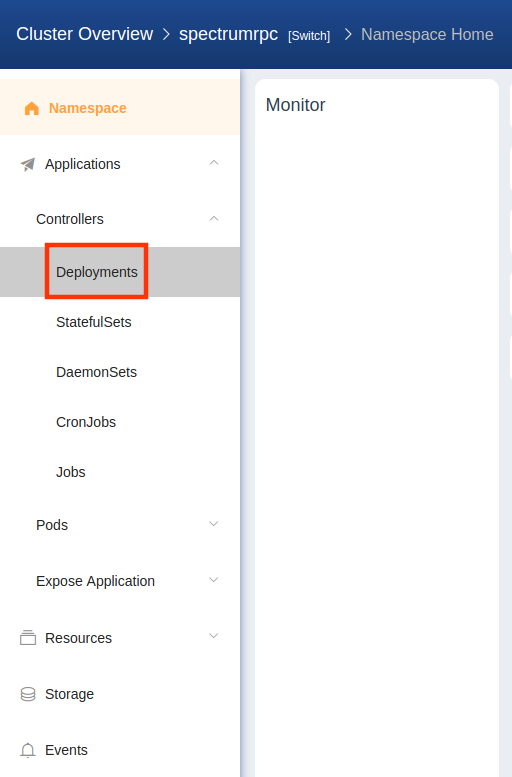Collapse the Applications menu chevron
Image resolution: width=512 pixels, height=777 pixels.
(x=214, y=163)
